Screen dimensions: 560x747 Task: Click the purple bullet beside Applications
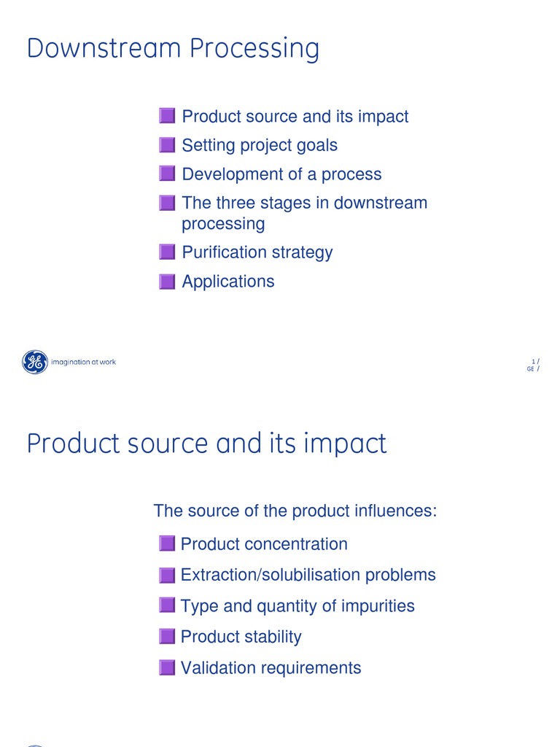[167, 282]
